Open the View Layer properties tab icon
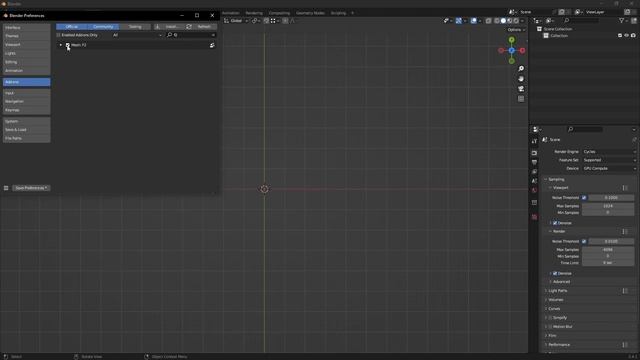 534,171
